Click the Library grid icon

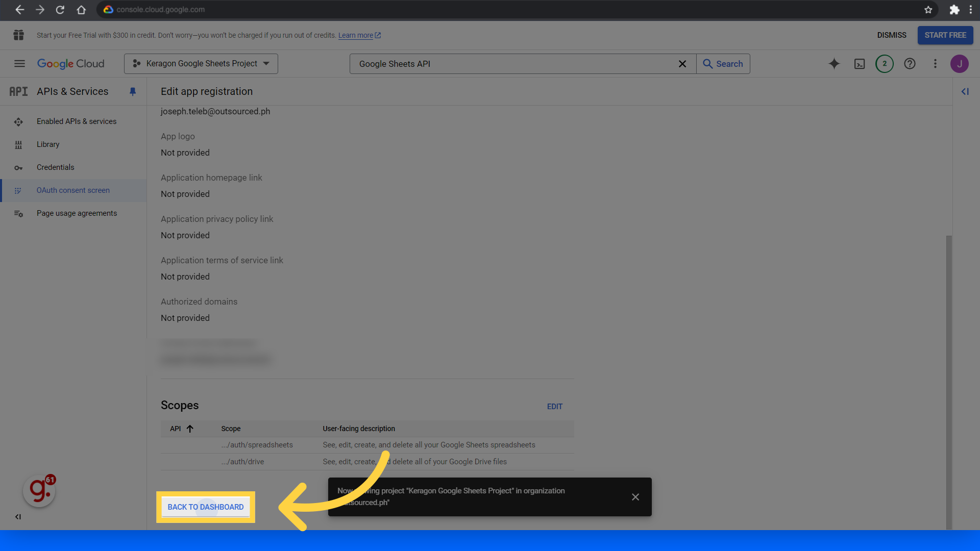18,145
